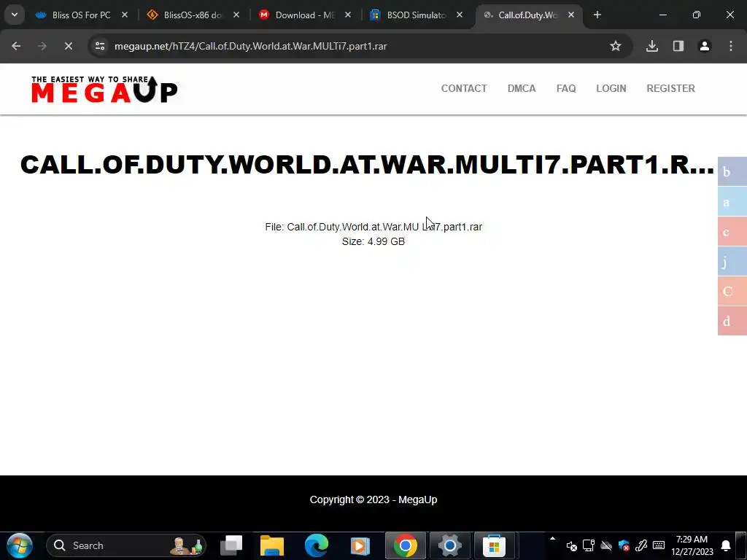Open the DMCA page
Viewport: 747px width, 560px height.
[x=522, y=88]
